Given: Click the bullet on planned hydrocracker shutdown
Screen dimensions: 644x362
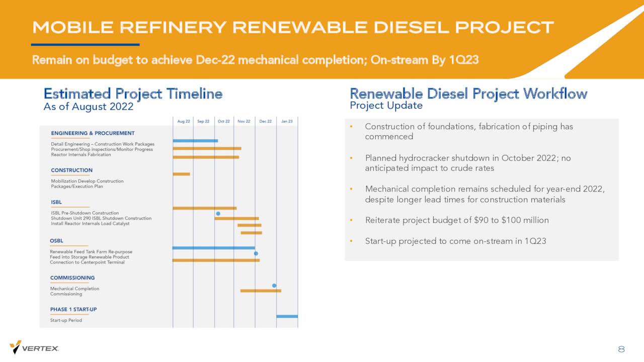Looking at the screenshot, I should [x=468, y=163].
